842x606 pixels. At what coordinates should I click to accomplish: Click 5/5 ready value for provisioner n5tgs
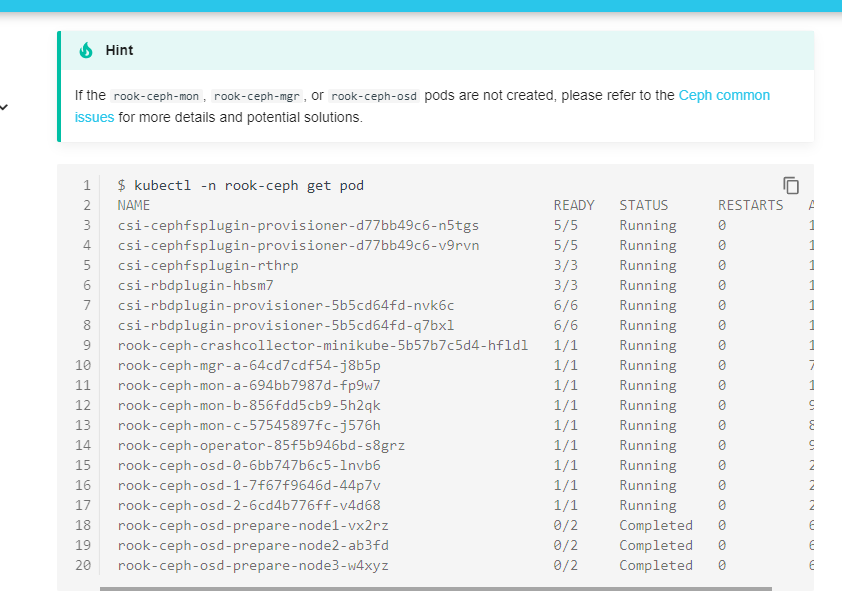566,225
